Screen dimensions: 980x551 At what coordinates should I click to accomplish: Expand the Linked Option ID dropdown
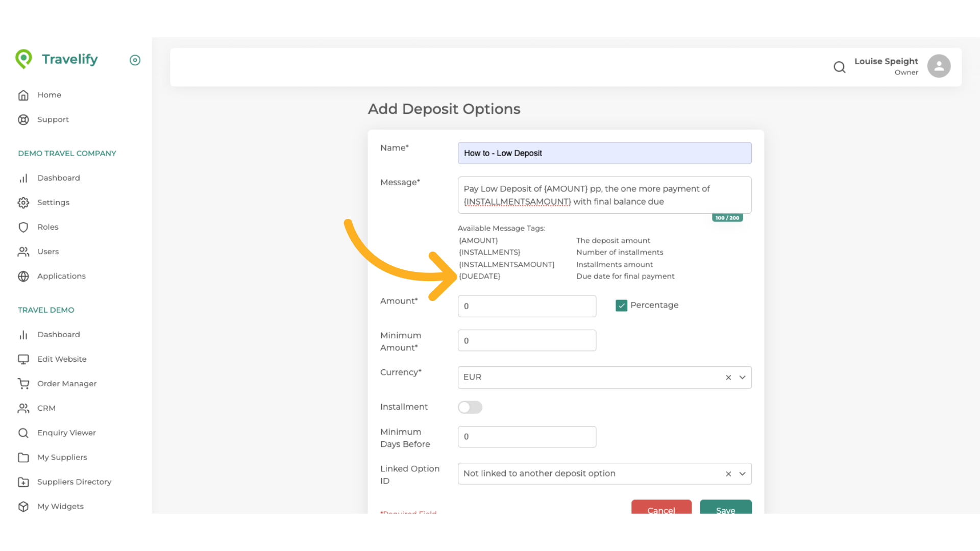pos(743,473)
